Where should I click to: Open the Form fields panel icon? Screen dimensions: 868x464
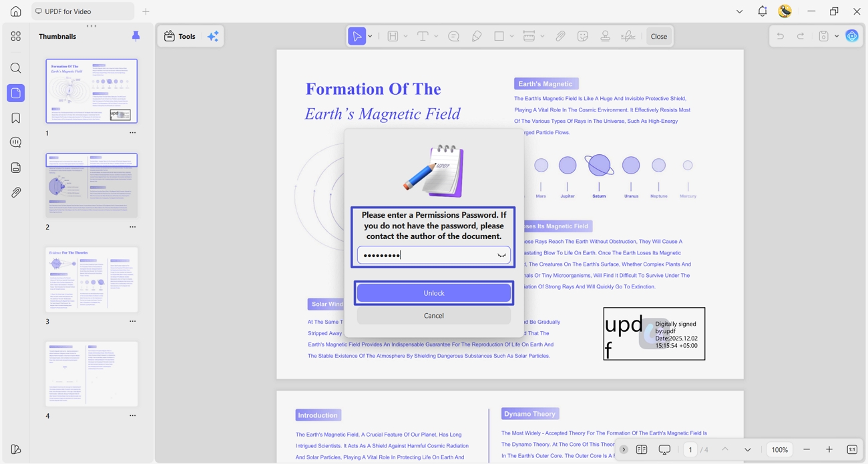tap(16, 168)
